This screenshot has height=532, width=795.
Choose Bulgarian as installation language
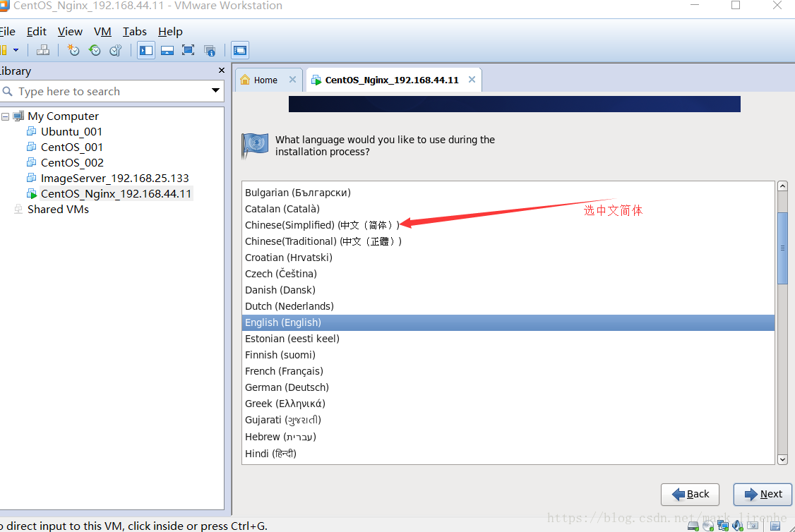tap(508, 193)
